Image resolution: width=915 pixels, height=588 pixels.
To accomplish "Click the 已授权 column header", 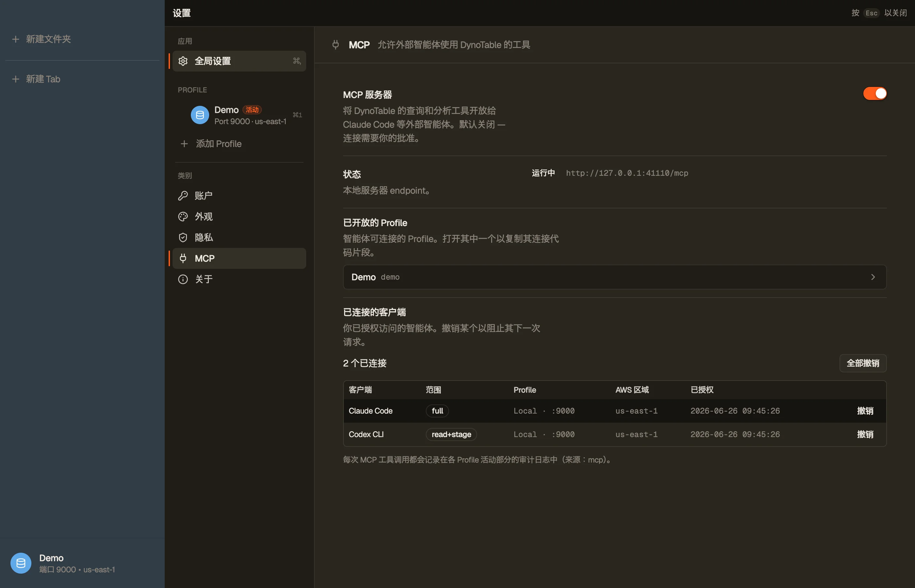I will coord(702,390).
